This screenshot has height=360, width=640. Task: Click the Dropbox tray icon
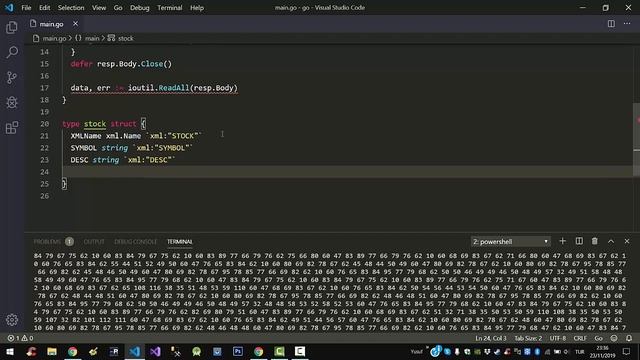pyautogui.click(x=487, y=352)
